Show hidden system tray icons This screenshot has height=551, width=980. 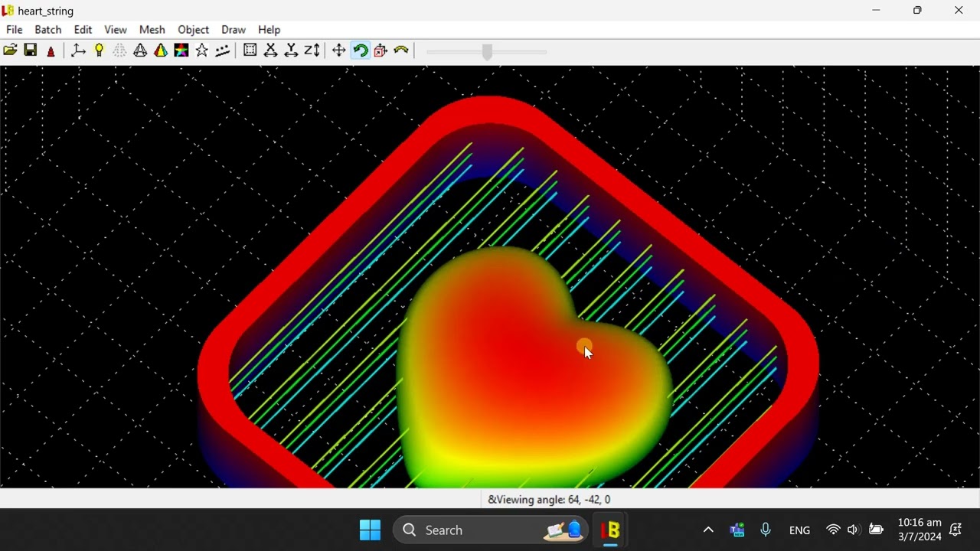(x=708, y=530)
